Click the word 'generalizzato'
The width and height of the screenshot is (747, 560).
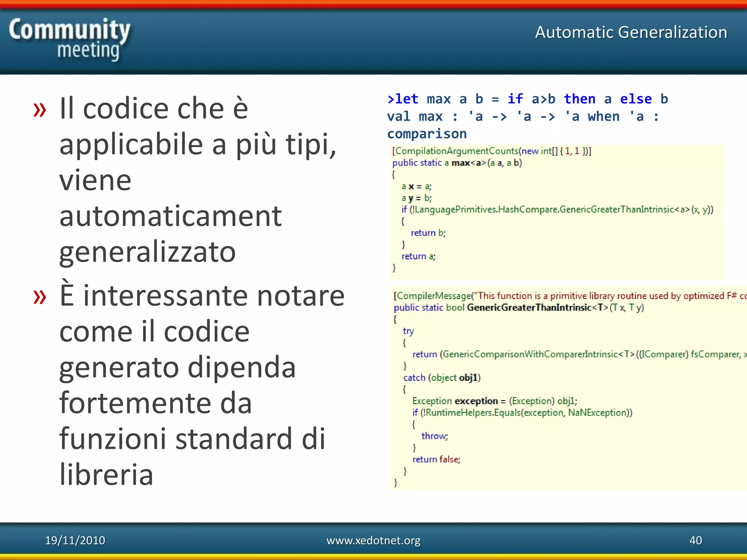pyautogui.click(x=147, y=252)
